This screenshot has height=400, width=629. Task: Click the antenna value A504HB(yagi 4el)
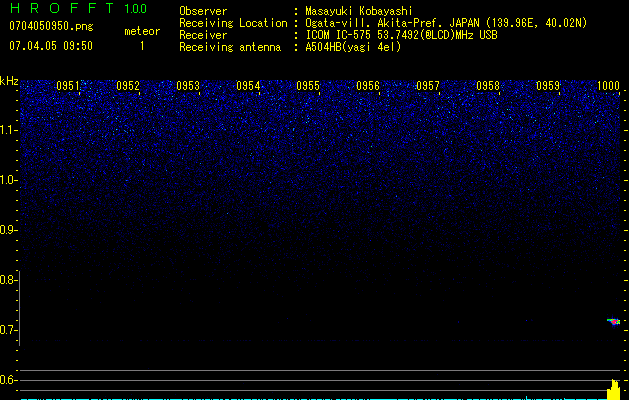pos(353,47)
